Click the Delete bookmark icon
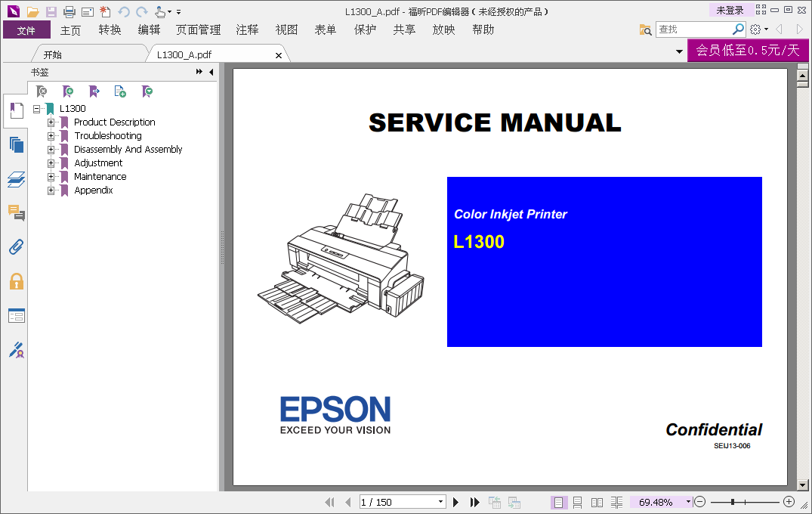812x514 pixels. tap(42, 91)
